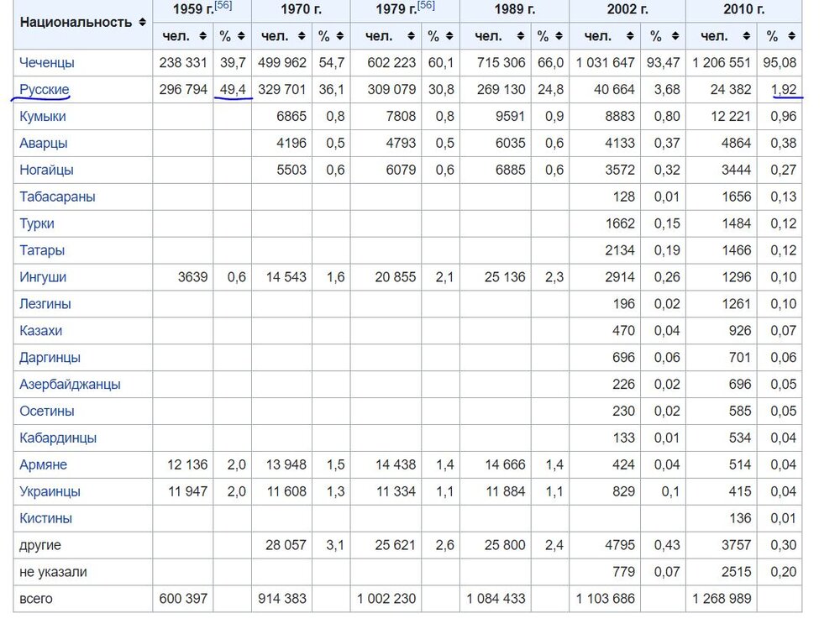Sort table by Национальность column arrows
840x624 pixels.
point(142,23)
